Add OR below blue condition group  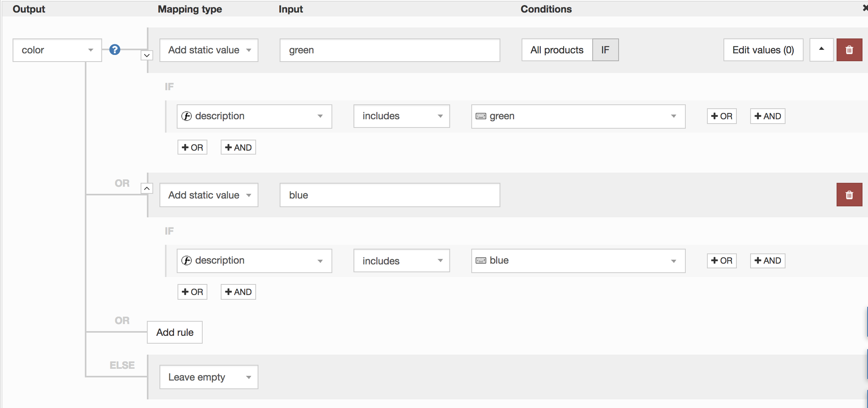click(x=192, y=292)
